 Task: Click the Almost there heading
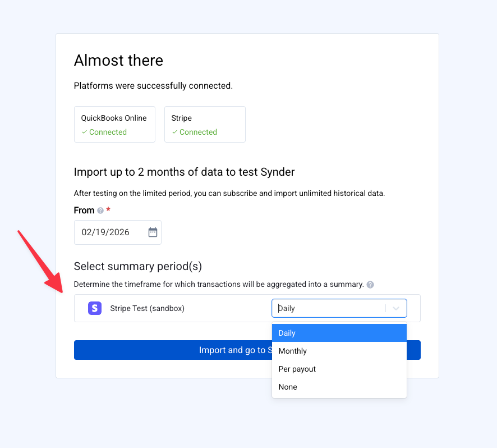tap(118, 61)
